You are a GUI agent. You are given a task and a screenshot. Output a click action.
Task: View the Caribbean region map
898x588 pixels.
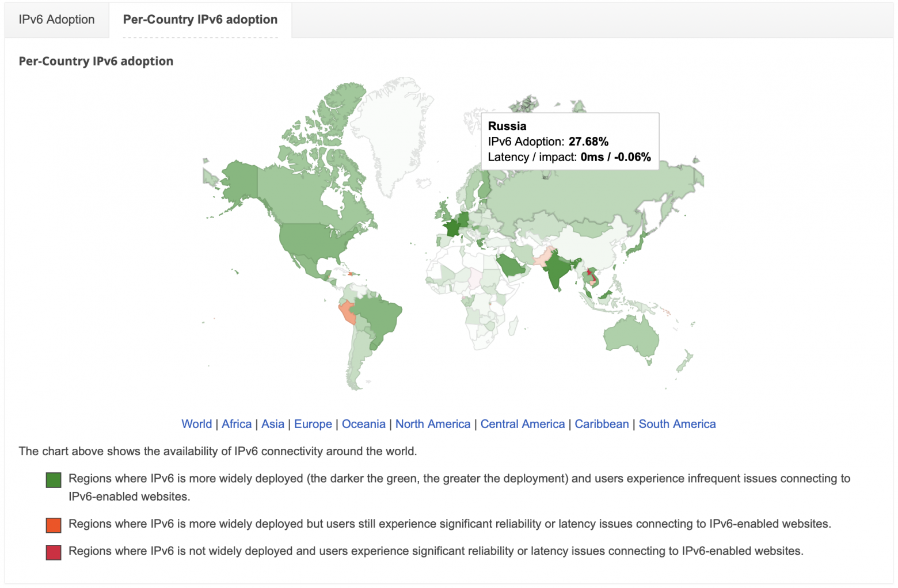pos(601,424)
